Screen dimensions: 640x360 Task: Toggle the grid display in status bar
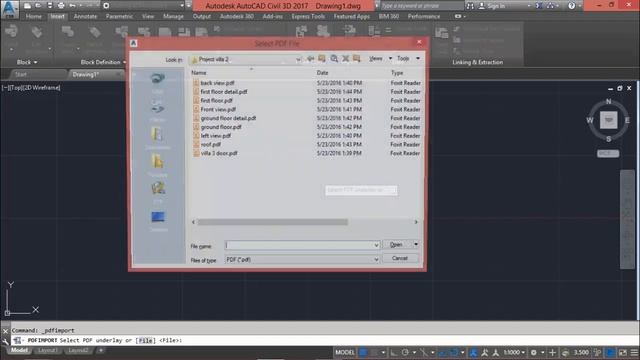pos(363,352)
